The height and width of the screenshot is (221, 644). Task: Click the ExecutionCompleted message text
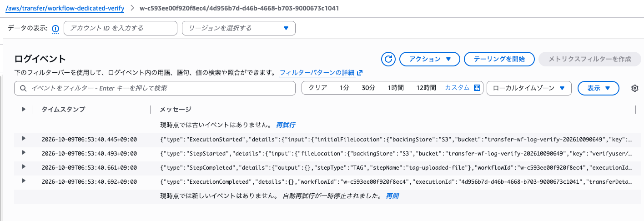[x=396, y=182]
